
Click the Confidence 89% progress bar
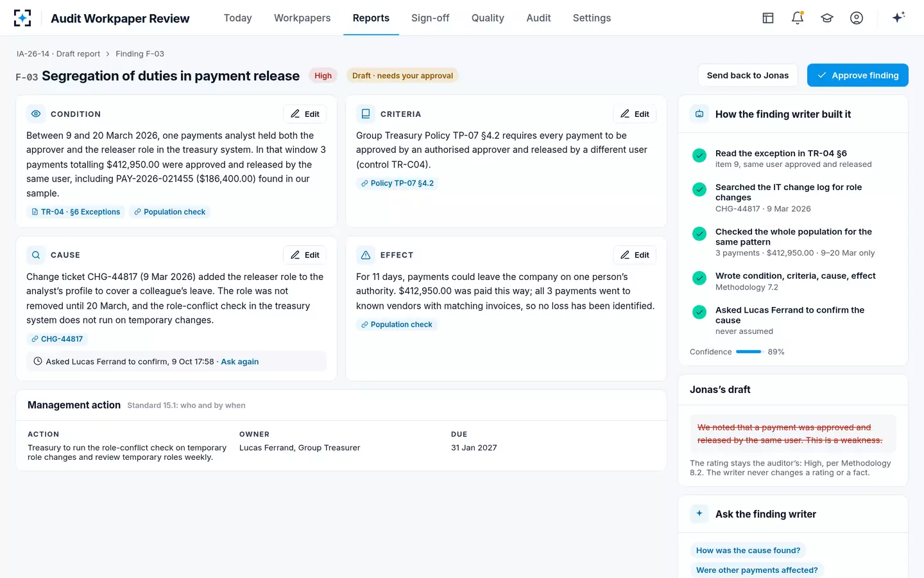click(749, 352)
